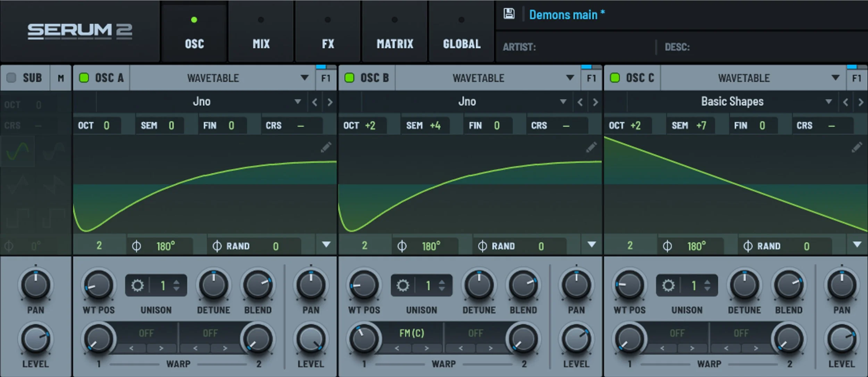Click the OSC A F1 filter routing button
This screenshot has height=377, width=868.
326,78
